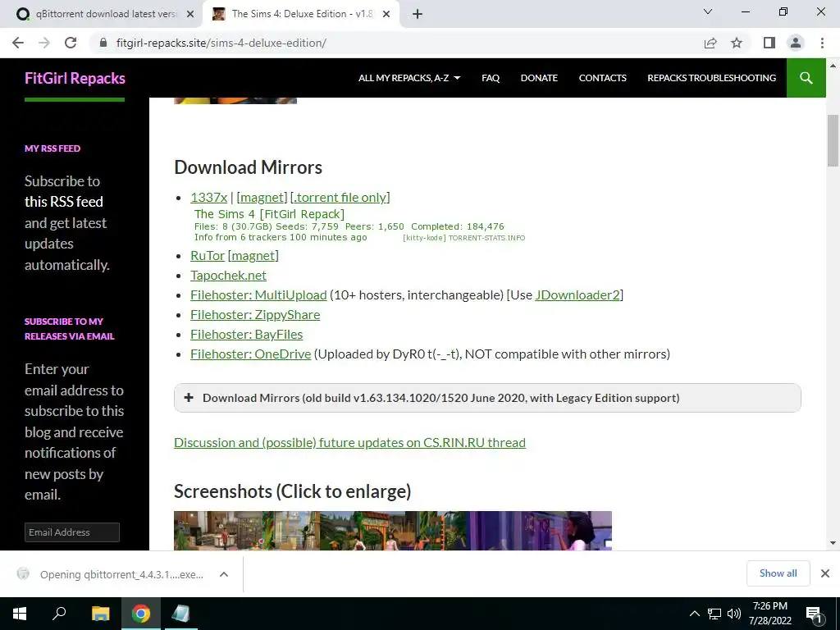Click the magnet link next to 1337x
The height and width of the screenshot is (630, 840).
(262, 197)
